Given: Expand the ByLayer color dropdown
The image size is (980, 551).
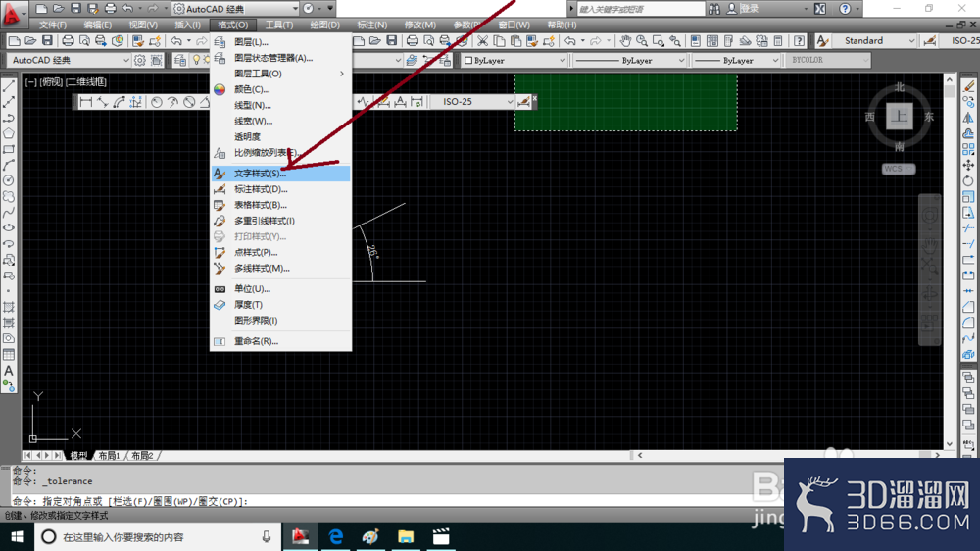Looking at the screenshot, I should (562, 61).
